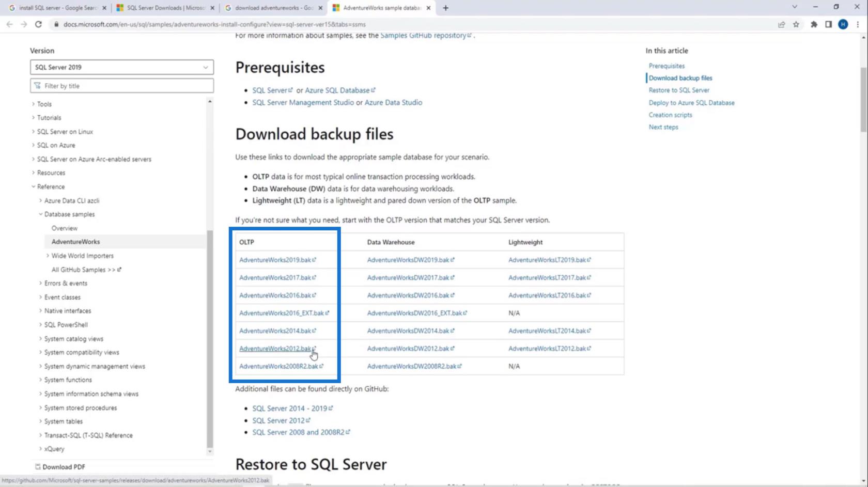Open SQL Server 2008 and 2008R2 link
868x487 pixels.
pos(301,432)
